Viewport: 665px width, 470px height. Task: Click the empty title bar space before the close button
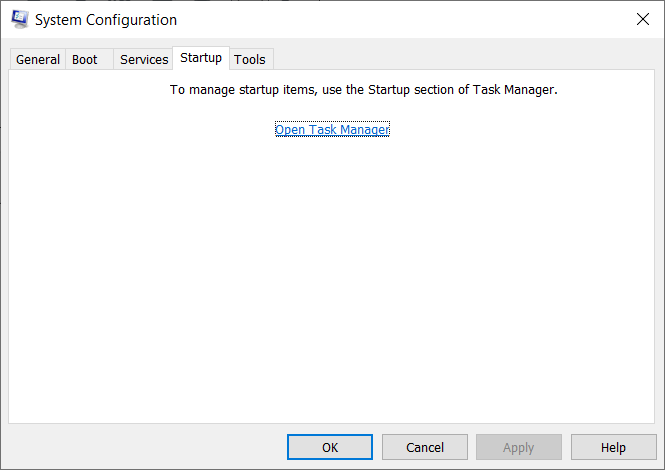400,20
